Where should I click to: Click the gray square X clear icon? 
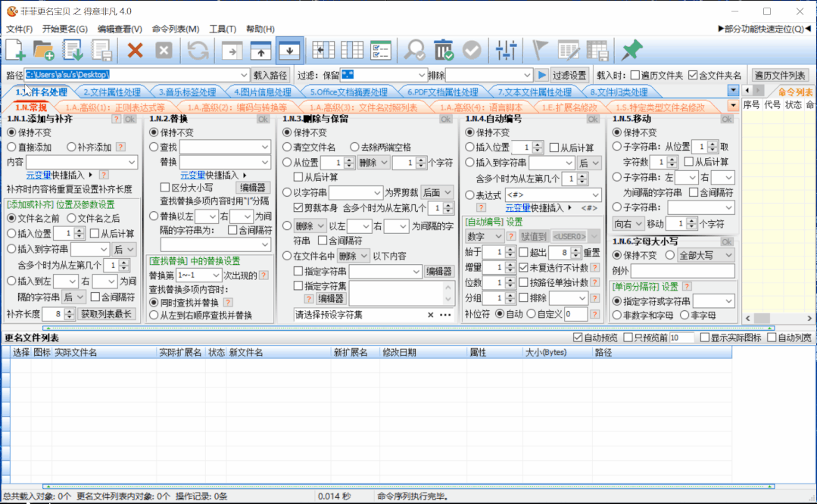coord(164,50)
